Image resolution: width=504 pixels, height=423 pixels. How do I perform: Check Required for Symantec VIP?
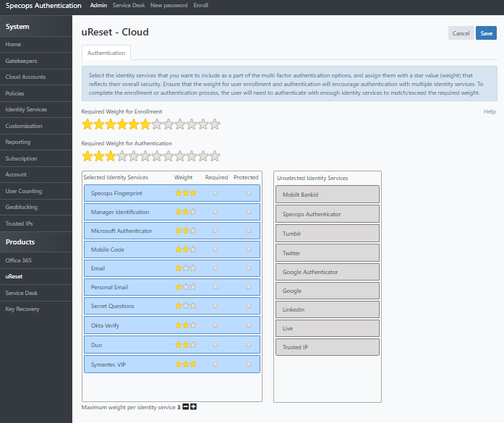tap(215, 364)
